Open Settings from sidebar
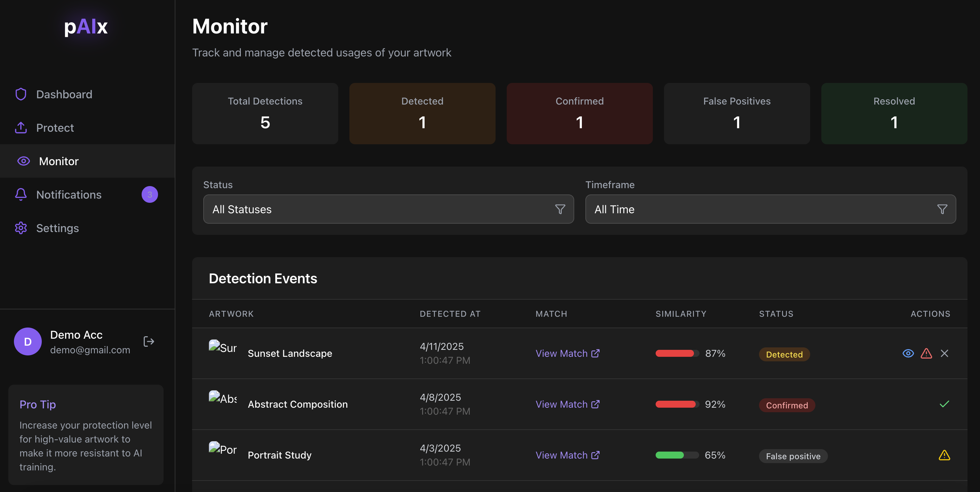The height and width of the screenshot is (492, 980). pyautogui.click(x=57, y=228)
